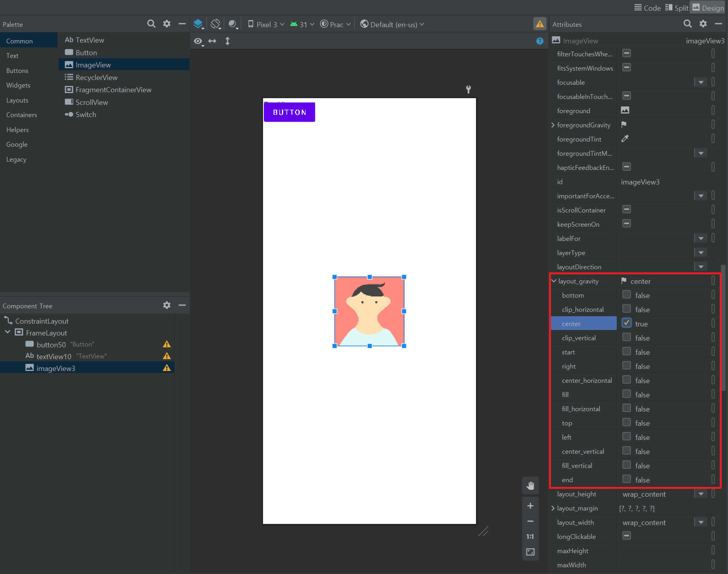This screenshot has width=728, height=574.
Task: Collapse the layout_gravity attribute group
Action: [554, 281]
